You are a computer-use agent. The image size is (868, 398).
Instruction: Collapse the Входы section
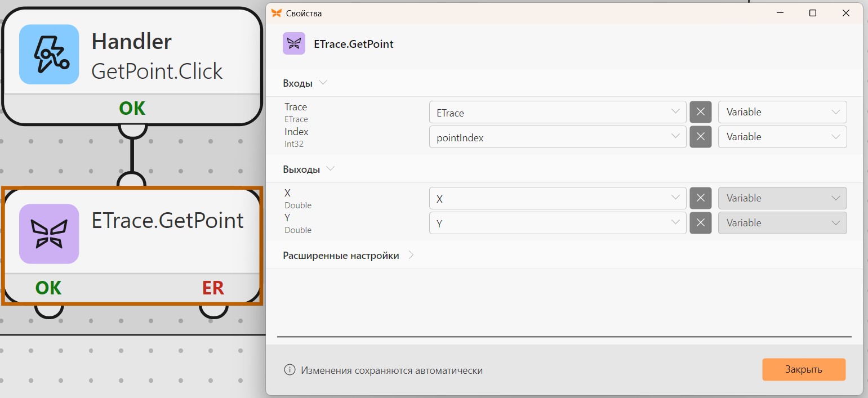(x=323, y=83)
